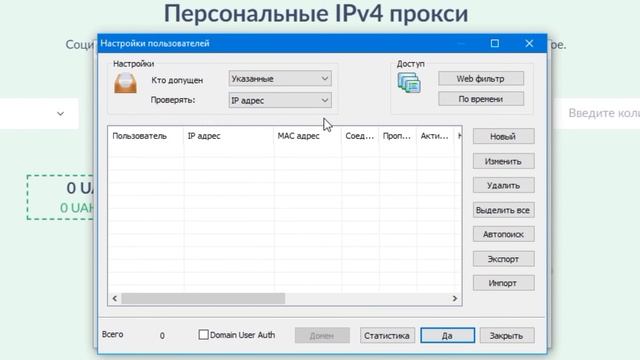The width and height of the screenshot is (640, 360).
Task: Click the left arrow of horizontal scrollbar
Action: pyautogui.click(x=115, y=298)
